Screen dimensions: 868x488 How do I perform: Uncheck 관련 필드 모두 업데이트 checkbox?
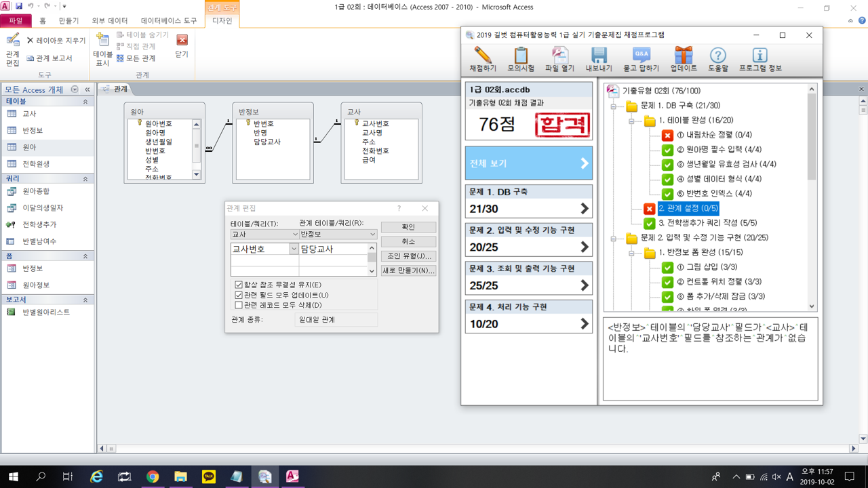[239, 296]
